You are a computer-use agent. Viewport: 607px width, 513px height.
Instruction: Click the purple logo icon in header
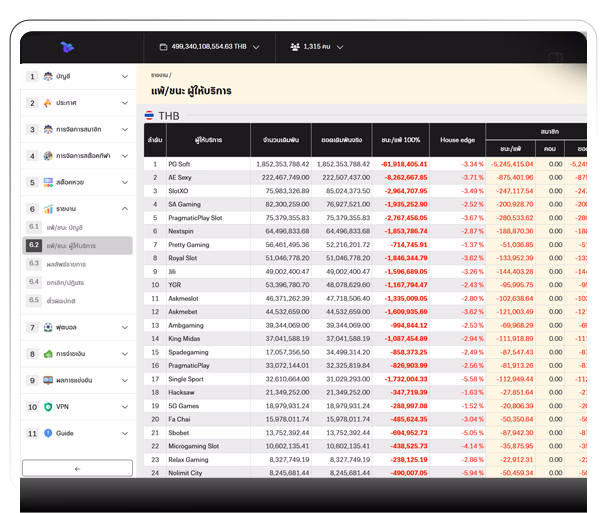pos(67,47)
